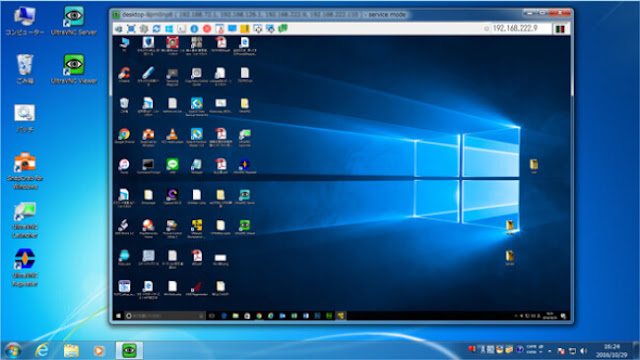Screen dimensions: 640x360
Task: Click the volume speaker in local system tray
Action: pos(583,351)
